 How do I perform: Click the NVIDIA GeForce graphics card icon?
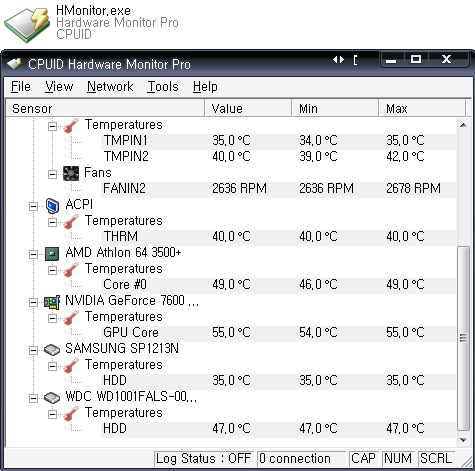(x=52, y=302)
